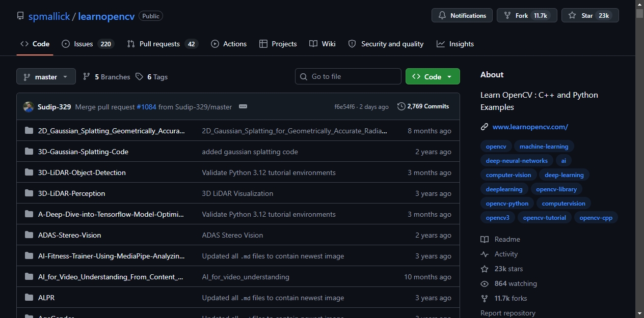
Task: Switch to the Code tab
Action: click(35, 44)
